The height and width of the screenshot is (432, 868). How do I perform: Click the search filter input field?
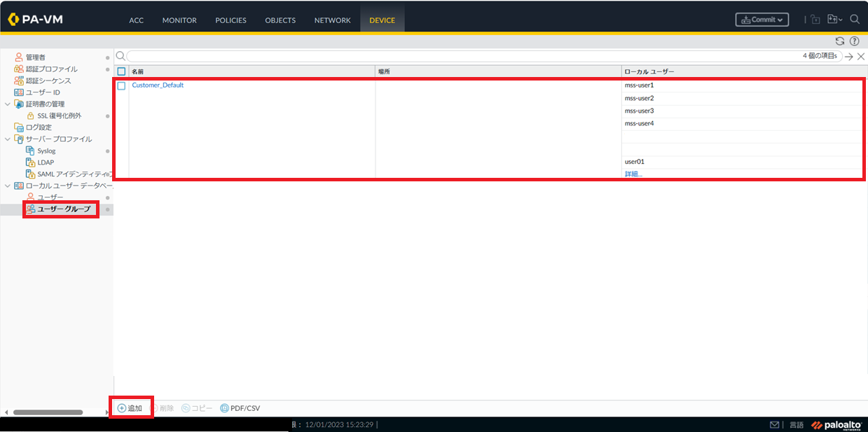(483, 56)
